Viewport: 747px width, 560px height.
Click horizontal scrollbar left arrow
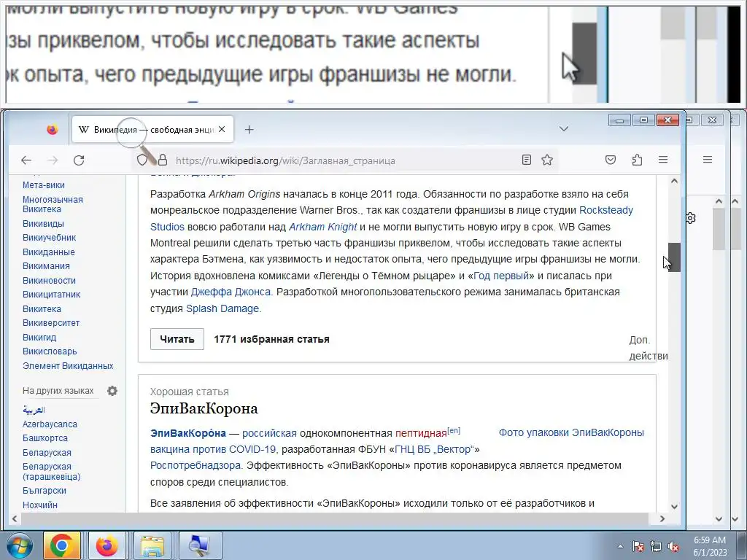[15, 518]
